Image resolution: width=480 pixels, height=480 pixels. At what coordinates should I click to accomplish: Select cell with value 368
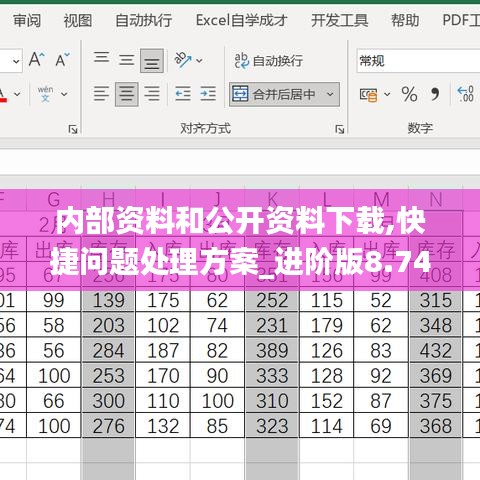(x=436, y=426)
